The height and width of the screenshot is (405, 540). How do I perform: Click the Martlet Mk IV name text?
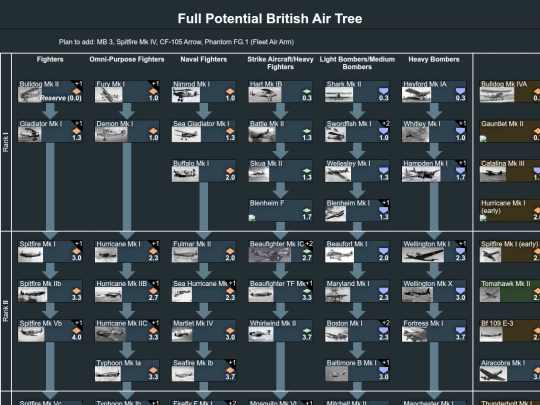point(193,323)
